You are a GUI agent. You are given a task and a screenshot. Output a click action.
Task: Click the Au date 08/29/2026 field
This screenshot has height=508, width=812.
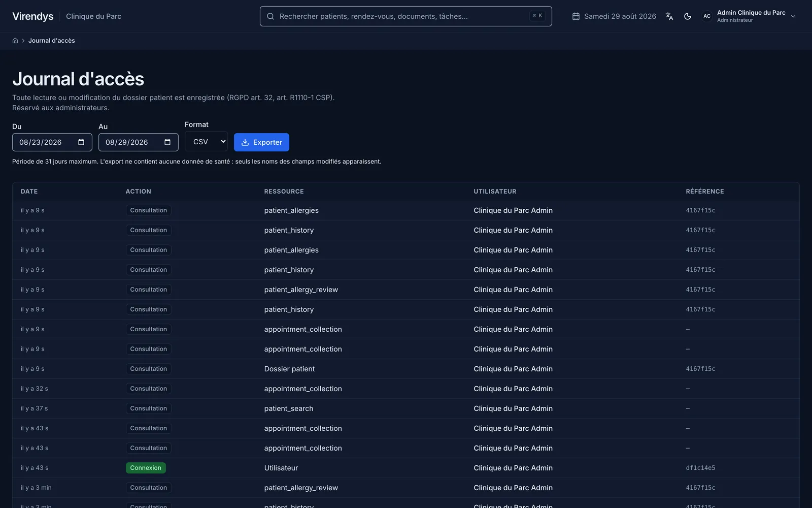pos(139,142)
